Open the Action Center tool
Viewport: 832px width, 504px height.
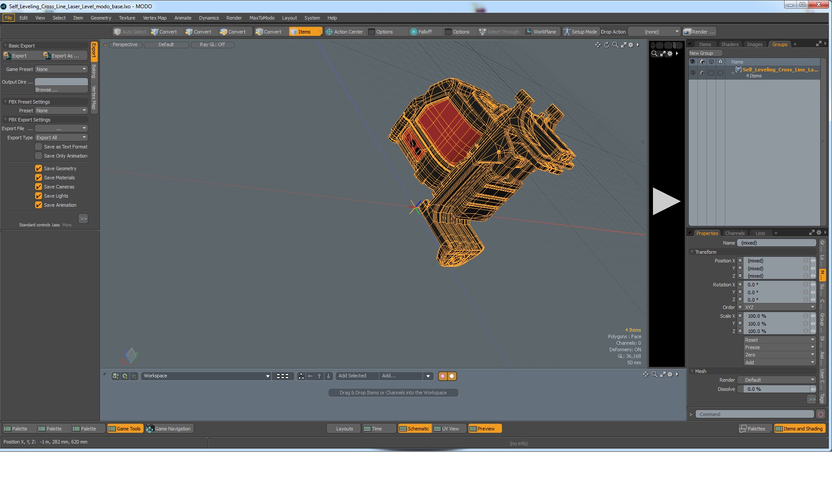point(345,32)
